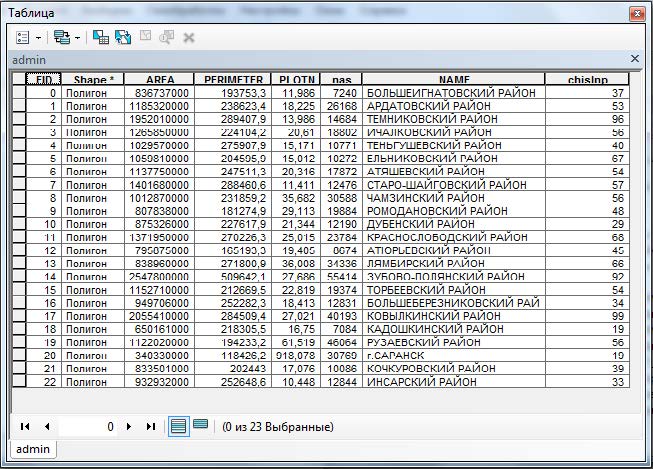This screenshot has width=653, height=469.
Task: Open the Table Options menu icon
Action: pyautogui.click(x=24, y=37)
